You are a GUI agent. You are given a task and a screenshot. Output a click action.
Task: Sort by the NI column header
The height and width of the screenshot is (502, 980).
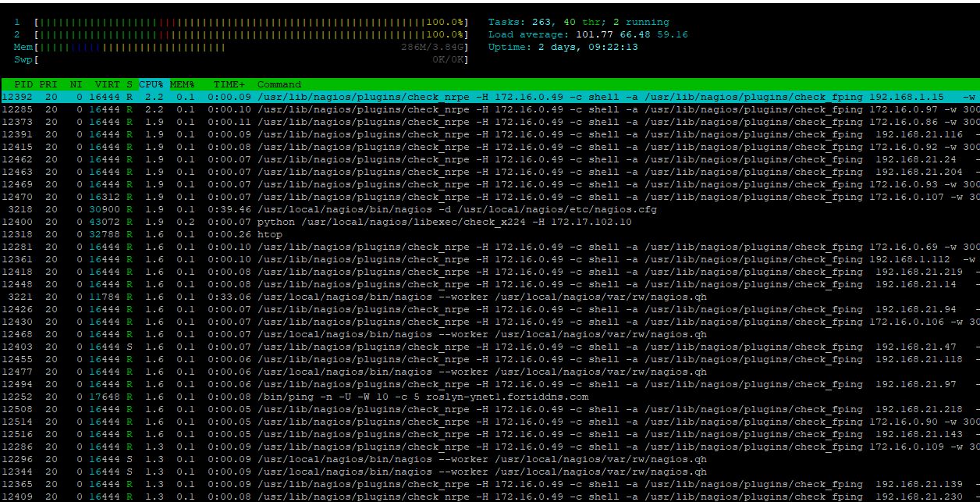[76, 84]
